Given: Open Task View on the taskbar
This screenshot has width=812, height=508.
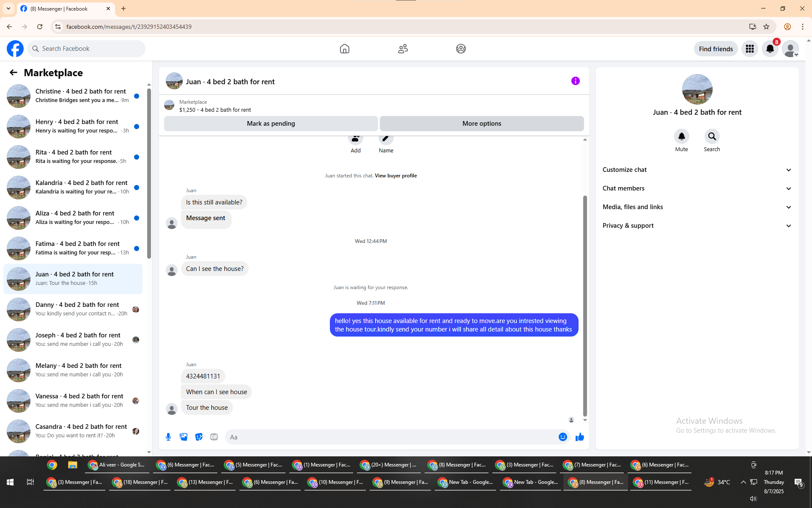Looking at the screenshot, I should 30,482.
